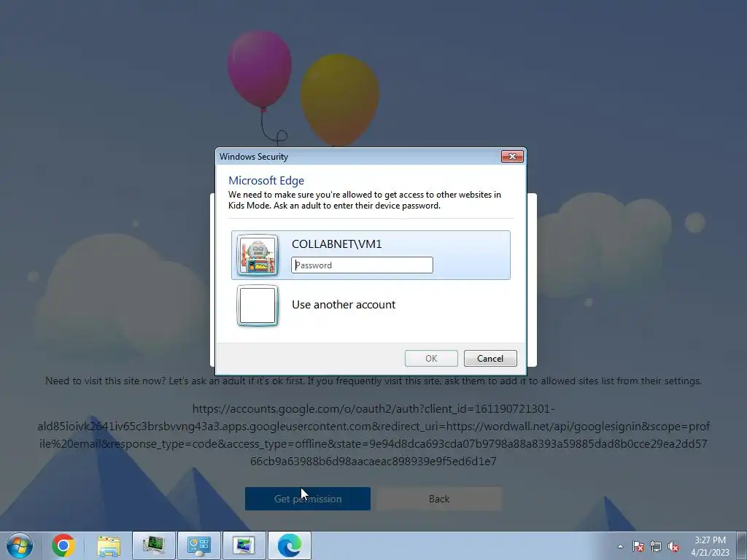Click the Get permission button

(x=308, y=499)
